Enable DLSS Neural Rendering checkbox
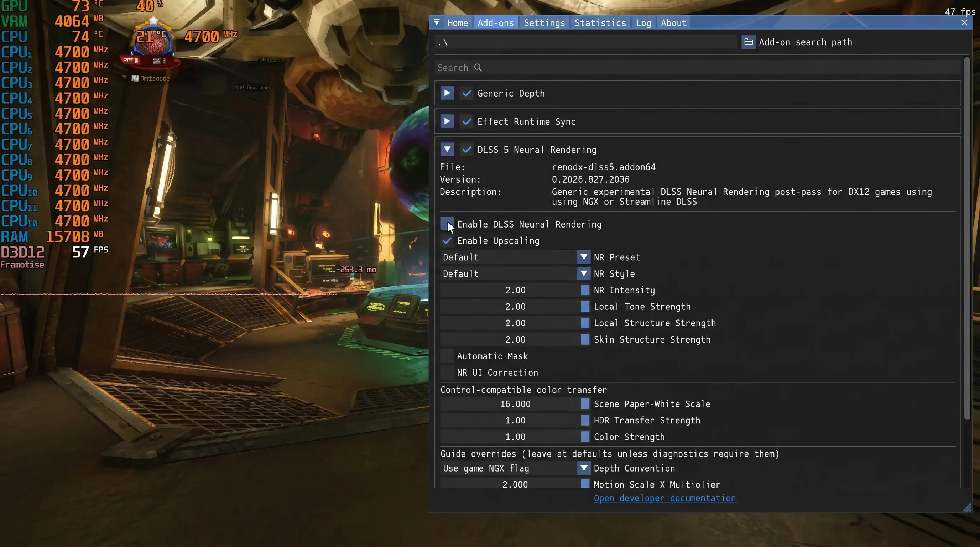The height and width of the screenshot is (547, 980). pyautogui.click(x=447, y=224)
